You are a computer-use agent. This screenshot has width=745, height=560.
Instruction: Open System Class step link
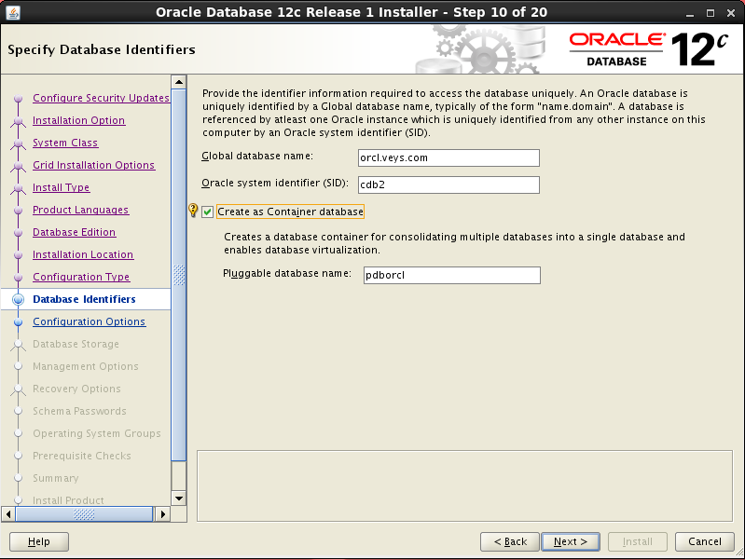[x=65, y=143]
